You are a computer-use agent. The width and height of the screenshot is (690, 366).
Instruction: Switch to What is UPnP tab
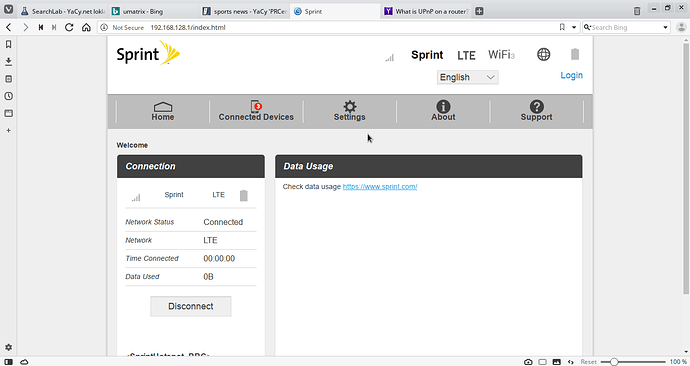[x=426, y=11]
